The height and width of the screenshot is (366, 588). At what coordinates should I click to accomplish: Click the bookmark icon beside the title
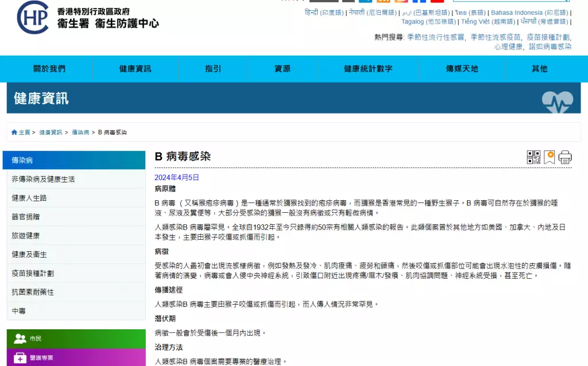[x=550, y=157]
